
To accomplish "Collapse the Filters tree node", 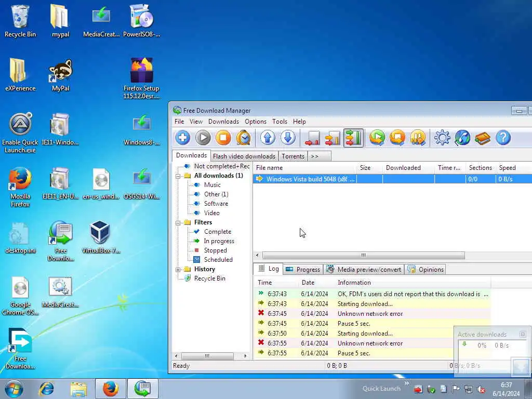I will 178,223.
